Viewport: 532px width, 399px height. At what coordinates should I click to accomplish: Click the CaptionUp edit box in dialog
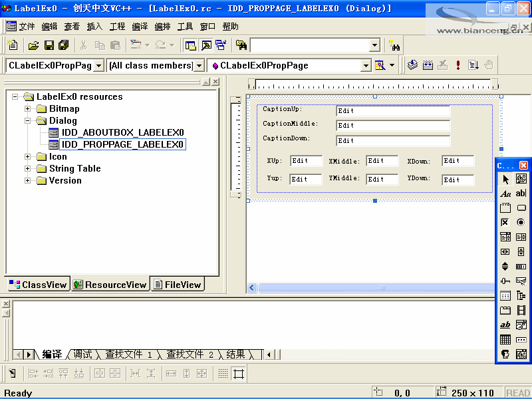[x=393, y=111]
